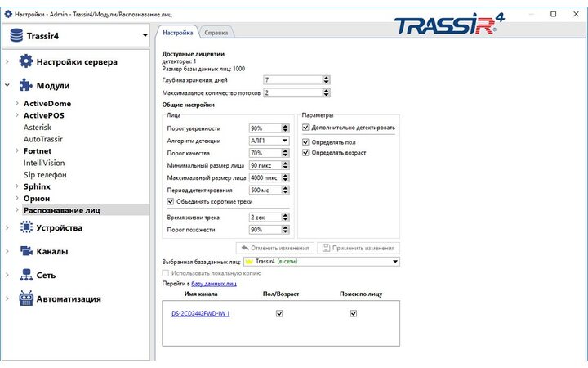Click the TRASSIR 4 logo
588x368 pixels.
coord(449,24)
